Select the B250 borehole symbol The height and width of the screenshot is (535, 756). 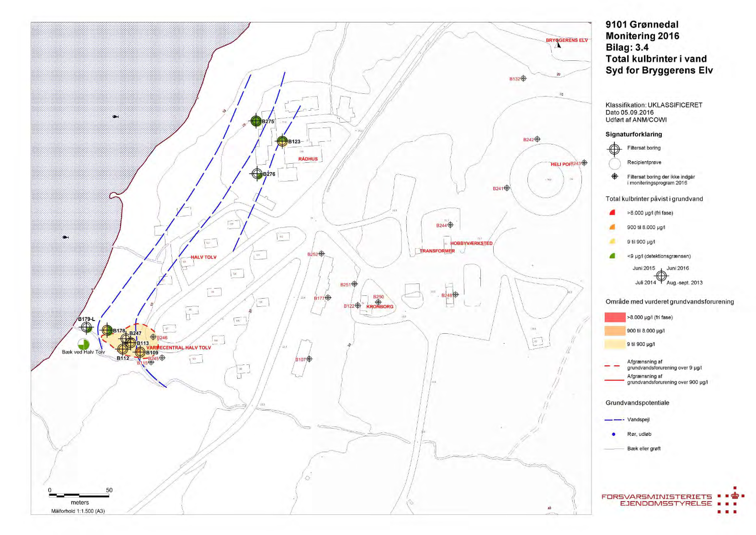[x=378, y=302]
